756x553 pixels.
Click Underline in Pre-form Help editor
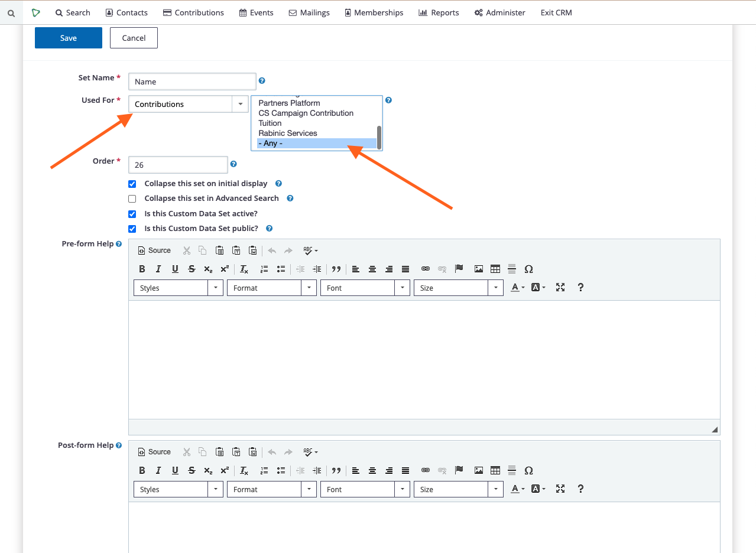click(175, 269)
